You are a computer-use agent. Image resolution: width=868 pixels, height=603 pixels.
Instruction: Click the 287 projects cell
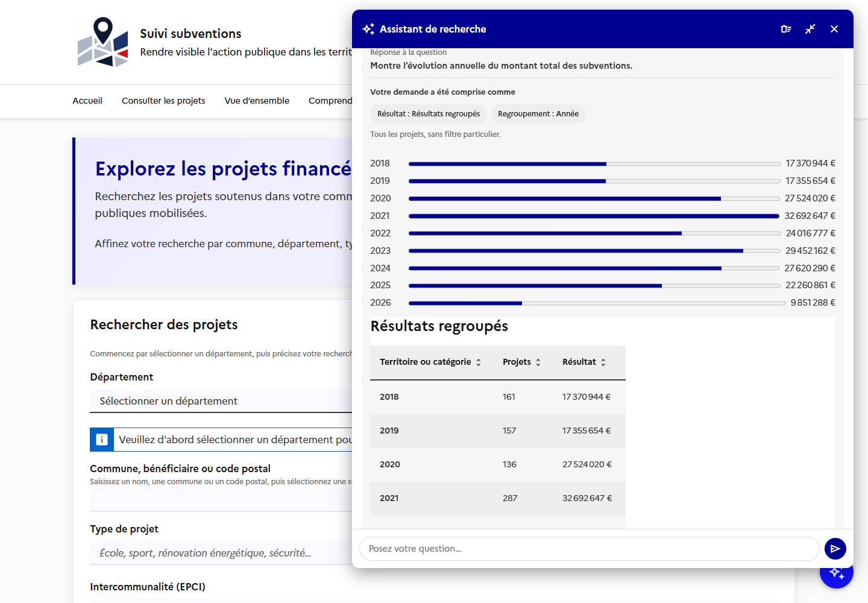510,498
